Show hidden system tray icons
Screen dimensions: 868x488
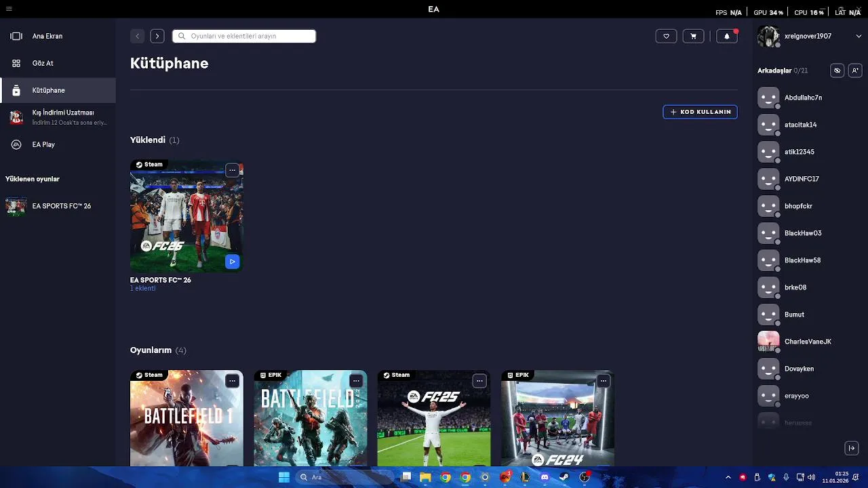pyautogui.click(x=728, y=477)
